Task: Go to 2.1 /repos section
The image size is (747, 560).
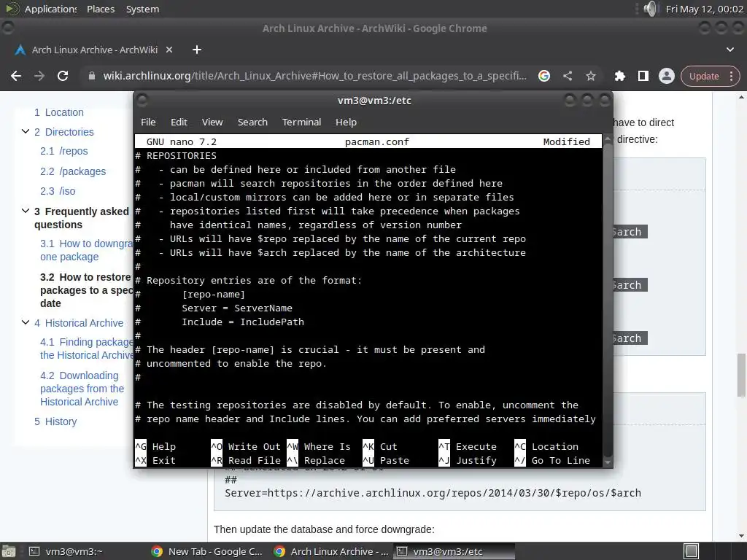Action: [64, 151]
